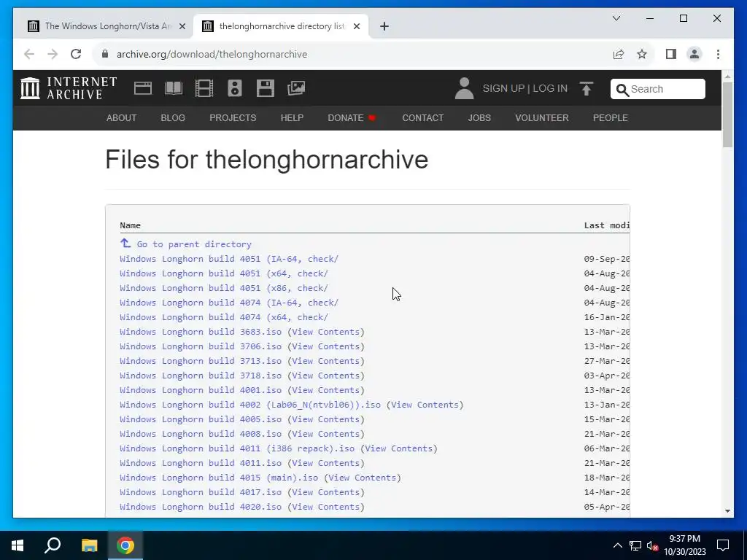
Task: Bookmark this page with the star
Action: [x=642, y=54]
